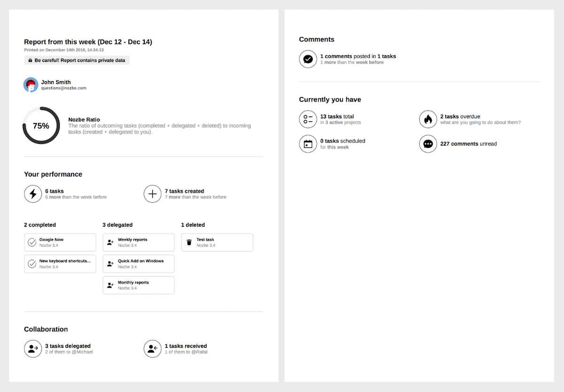Click the '7 tasks created' text

tap(184, 191)
